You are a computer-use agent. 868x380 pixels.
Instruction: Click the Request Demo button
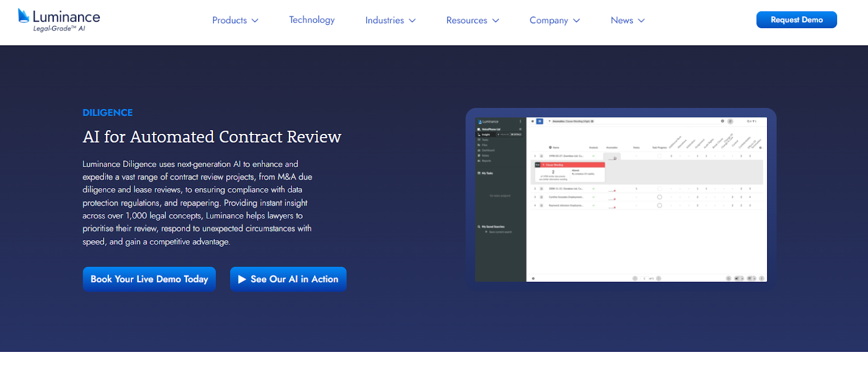click(796, 20)
